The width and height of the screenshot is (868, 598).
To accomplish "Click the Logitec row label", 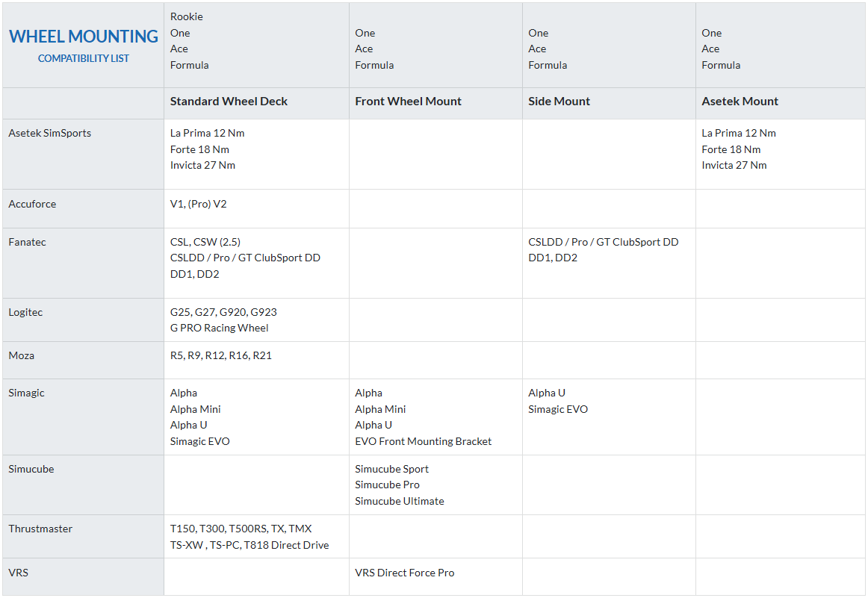I will [25, 312].
